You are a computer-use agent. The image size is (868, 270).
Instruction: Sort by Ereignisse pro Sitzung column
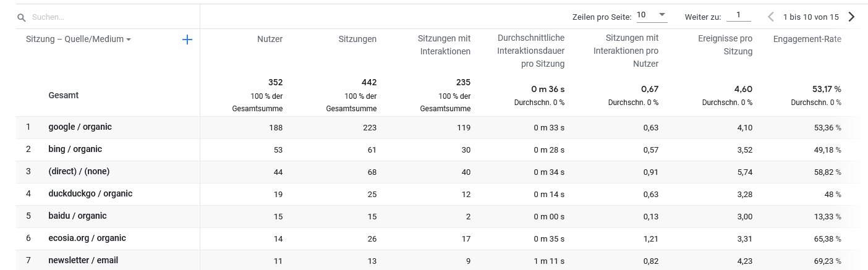tap(726, 45)
